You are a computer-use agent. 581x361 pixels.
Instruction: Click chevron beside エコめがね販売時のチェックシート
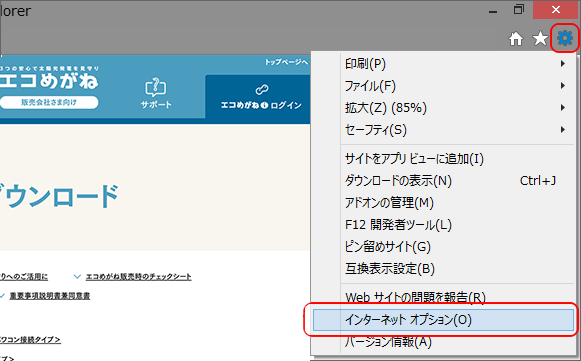pos(77,276)
